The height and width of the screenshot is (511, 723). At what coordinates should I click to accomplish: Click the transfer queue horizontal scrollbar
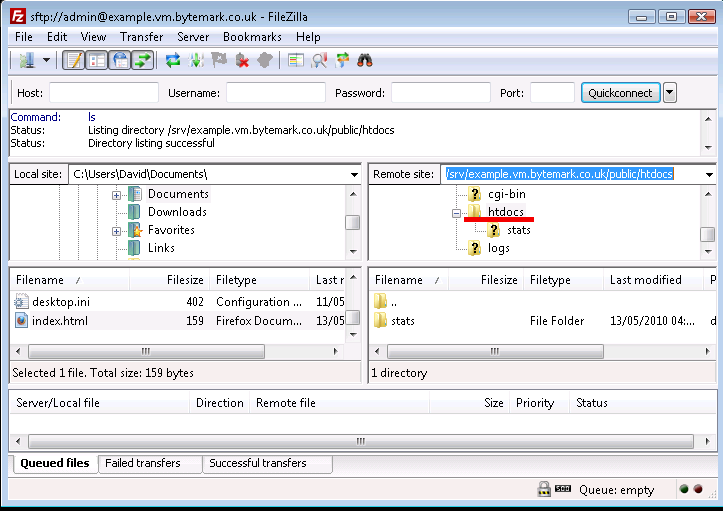[362, 441]
